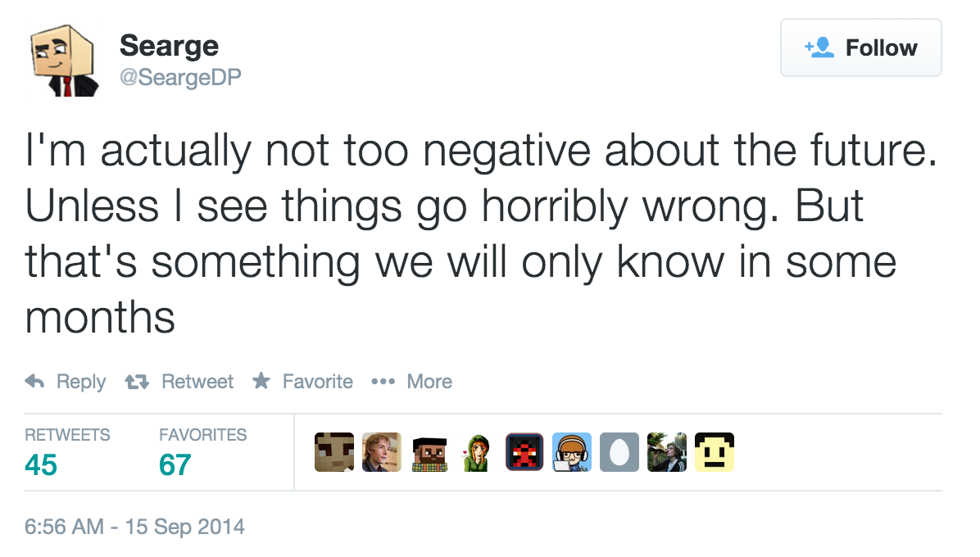Image resolution: width=980 pixels, height=557 pixels.
Task: Click the blond person photo avatar
Action: 382,452
